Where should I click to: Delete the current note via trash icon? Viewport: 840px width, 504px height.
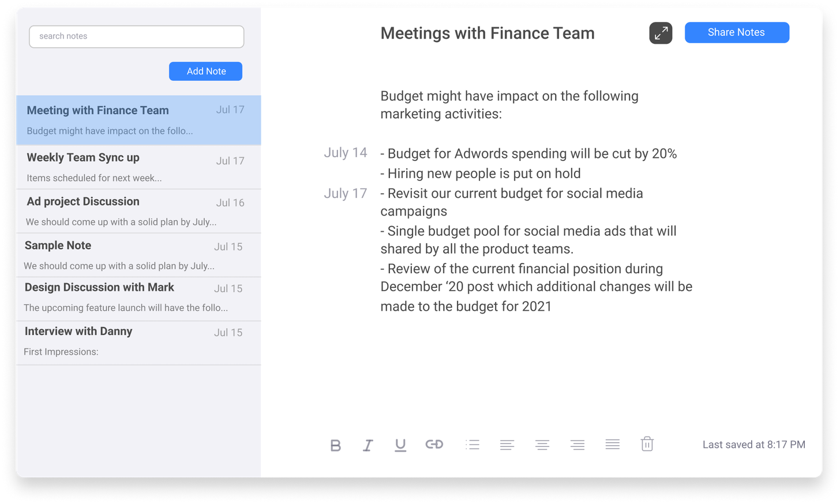(x=647, y=444)
